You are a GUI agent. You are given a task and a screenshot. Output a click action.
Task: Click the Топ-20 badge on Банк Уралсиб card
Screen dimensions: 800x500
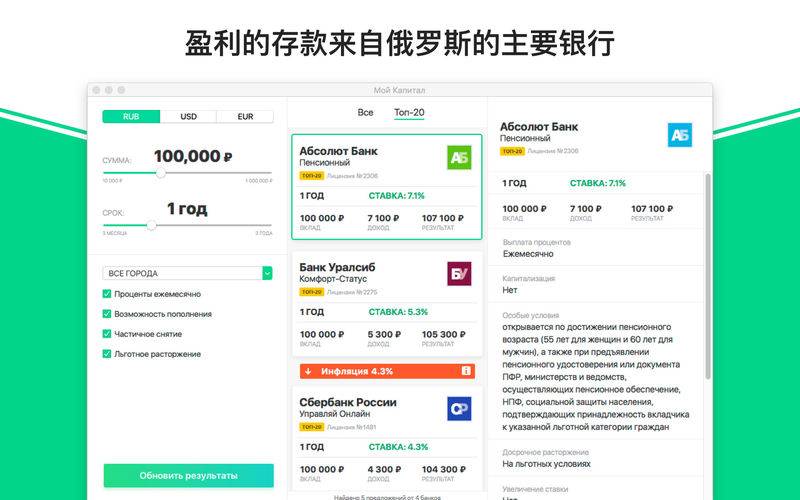click(312, 292)
